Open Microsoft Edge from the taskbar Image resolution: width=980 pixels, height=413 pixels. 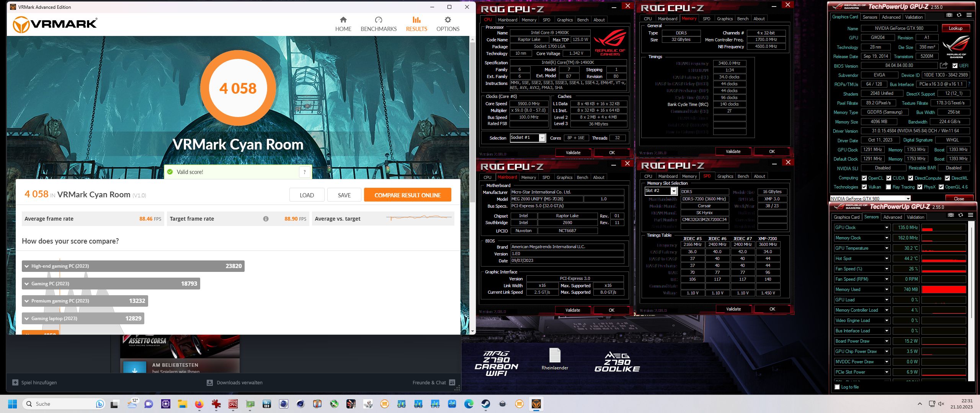(469, 404)
